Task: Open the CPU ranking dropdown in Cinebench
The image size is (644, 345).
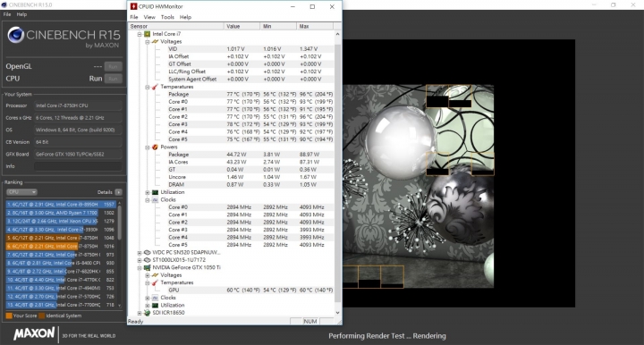Action: [x=21, y=192]
